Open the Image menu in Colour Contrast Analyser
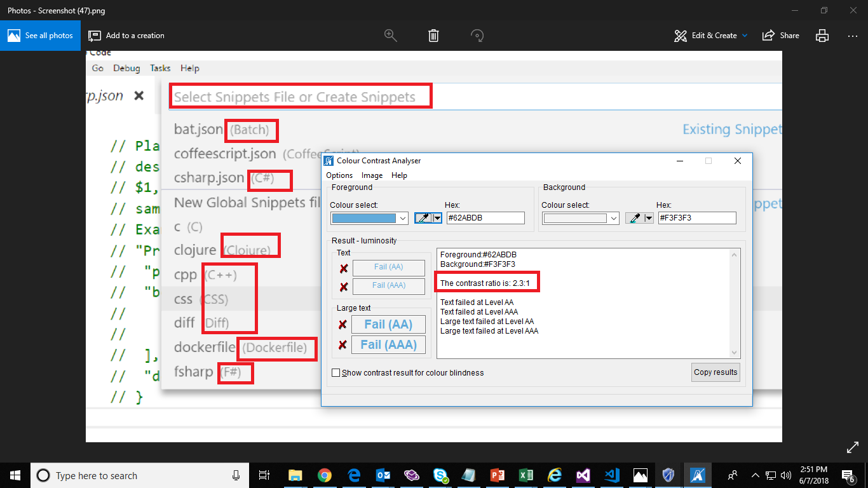 372,175
